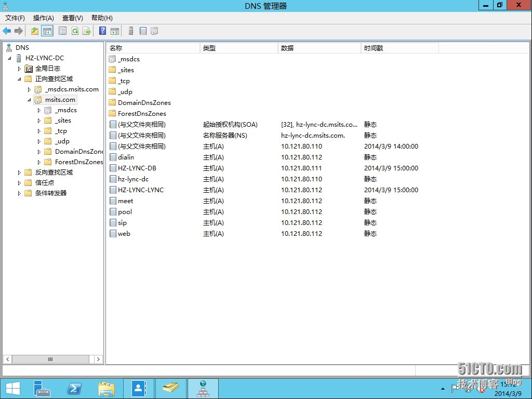
Task: Collapse the HZ-LYNC-DC server node
Action: click(9, 58)
